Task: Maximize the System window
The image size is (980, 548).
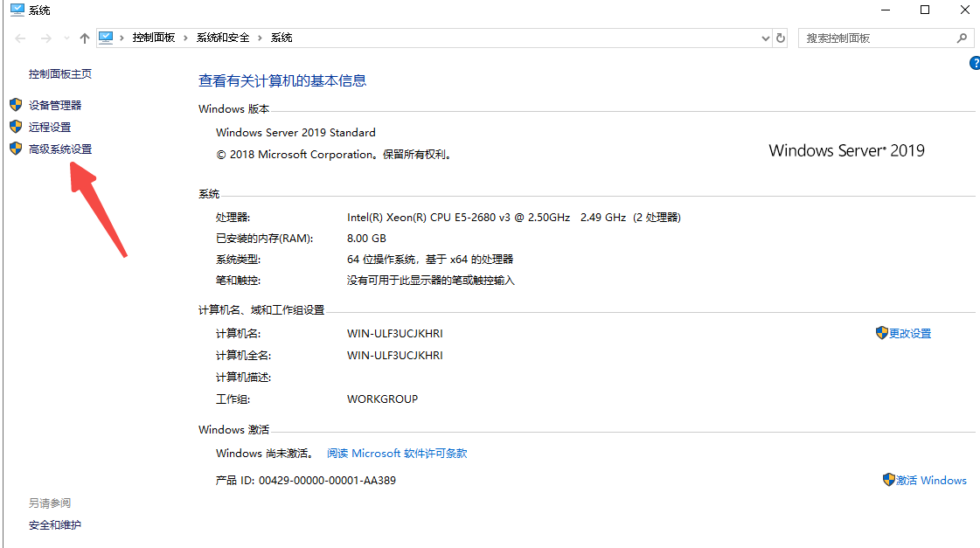Action: pos(925,10)
